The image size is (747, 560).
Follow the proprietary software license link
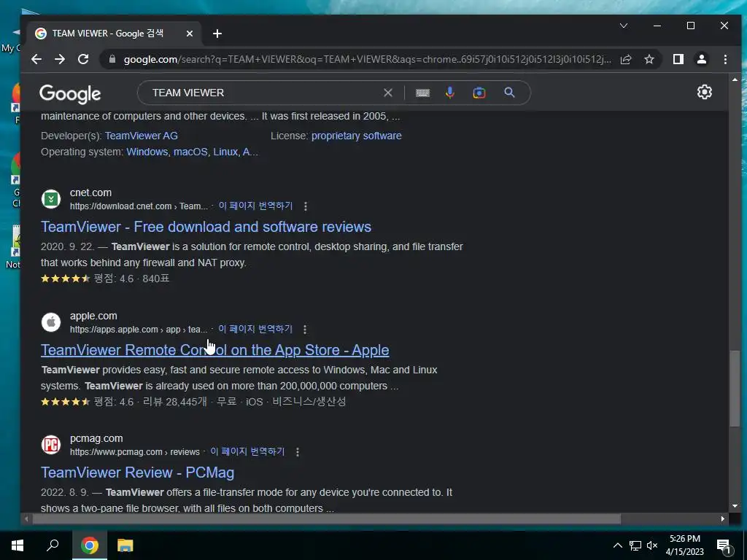356,136
